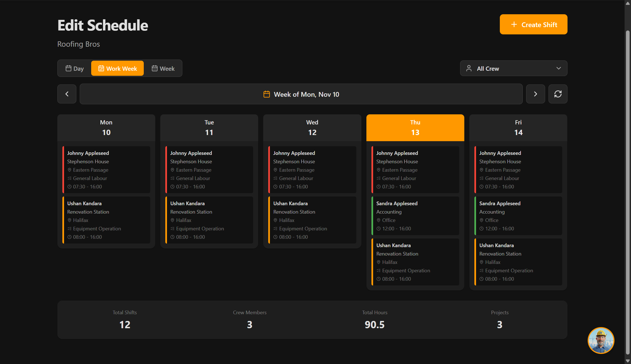Click the Day view calendar icon
This screenshot has width=631, height=364.
point(69,68)
